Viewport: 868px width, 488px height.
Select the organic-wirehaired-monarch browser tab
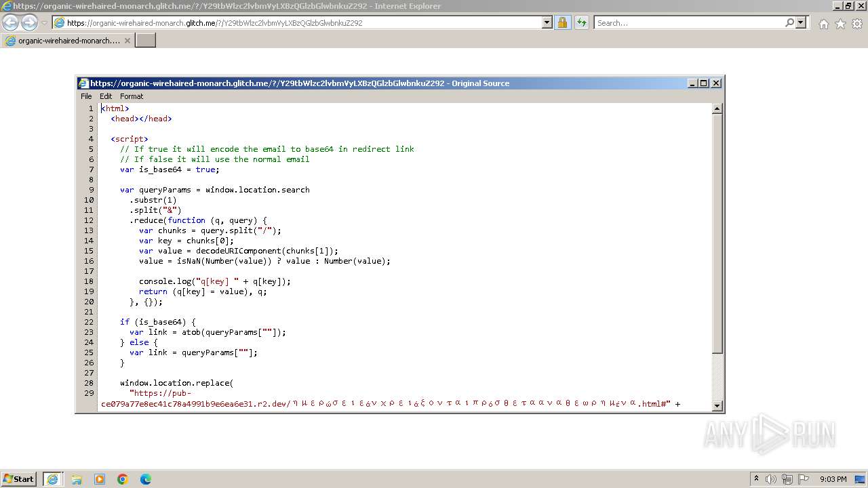(68, 41)
